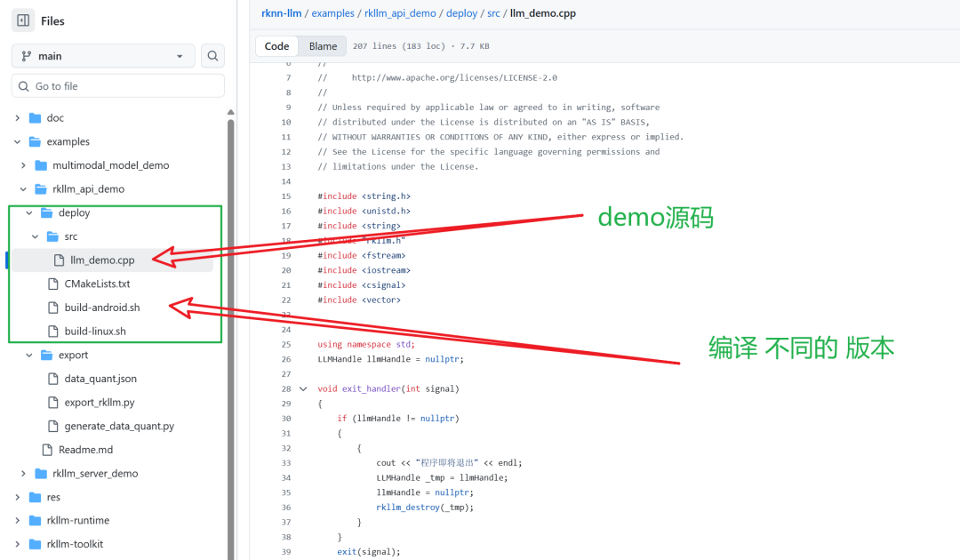Collapse the Files side panel icon

(x=23, y=20)
